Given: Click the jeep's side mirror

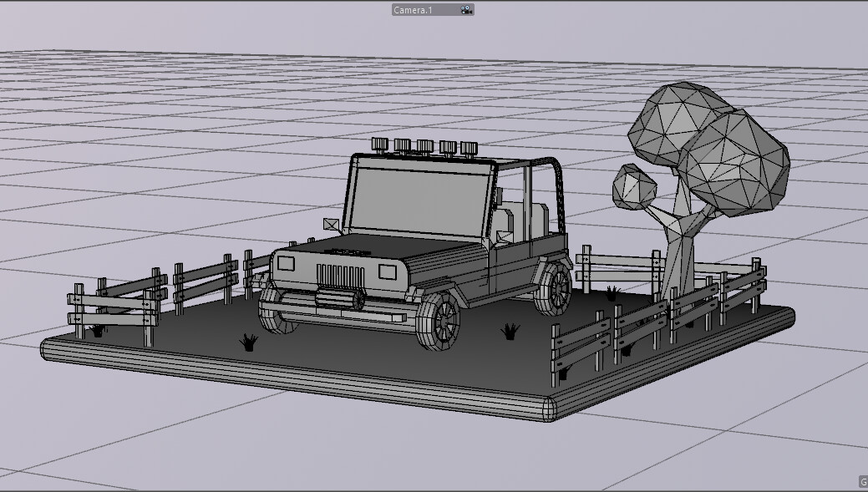Looking at the screenshot, I should [329, 224].
